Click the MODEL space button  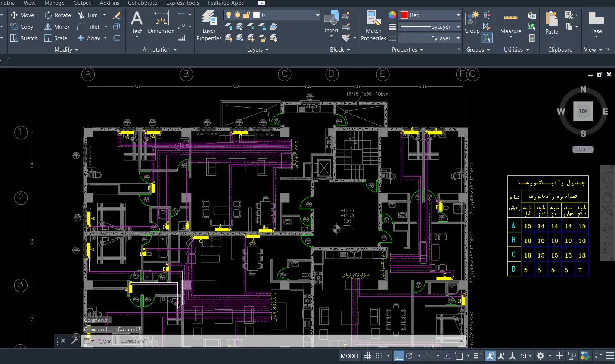350,356
